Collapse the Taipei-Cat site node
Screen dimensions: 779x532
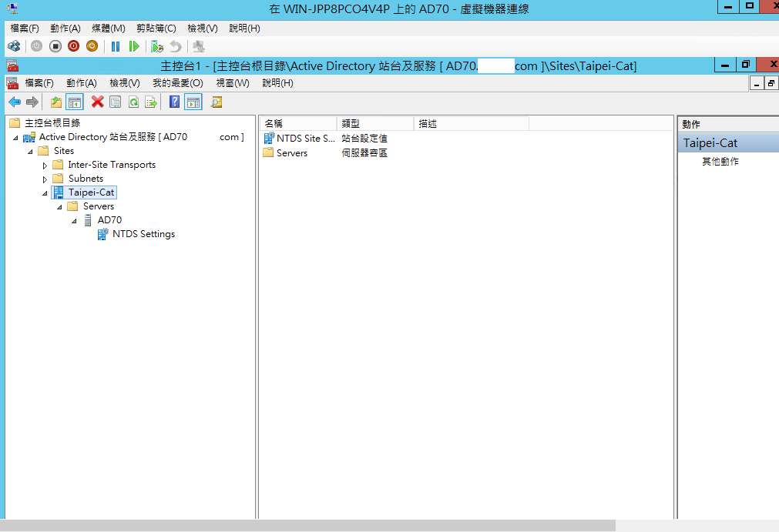45,193
